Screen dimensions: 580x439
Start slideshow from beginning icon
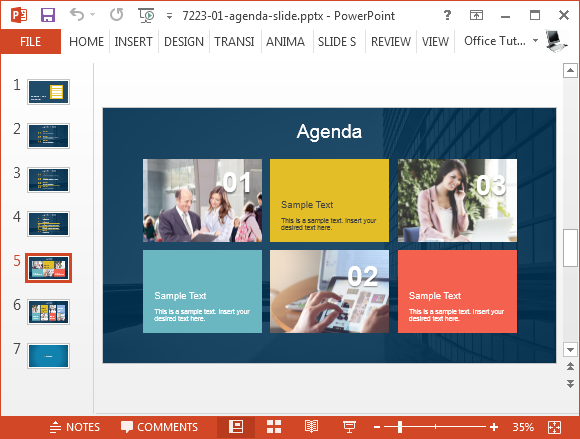click(146, 16)
